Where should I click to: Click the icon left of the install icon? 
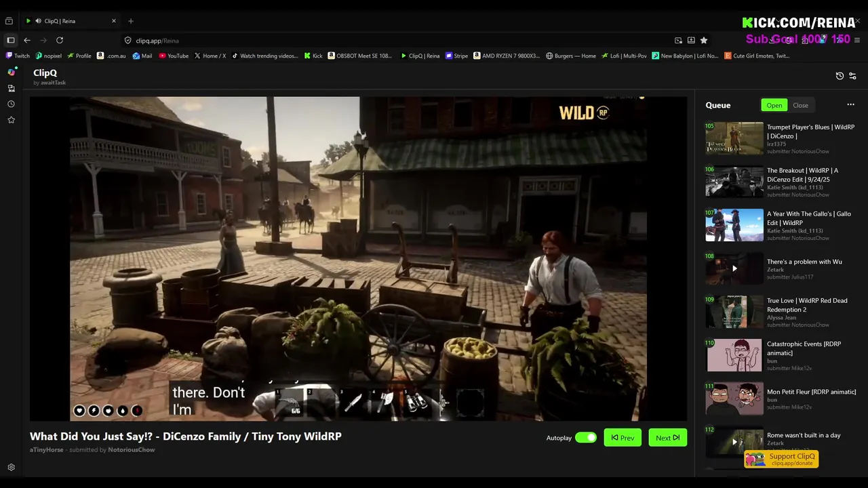coord(678,41)
